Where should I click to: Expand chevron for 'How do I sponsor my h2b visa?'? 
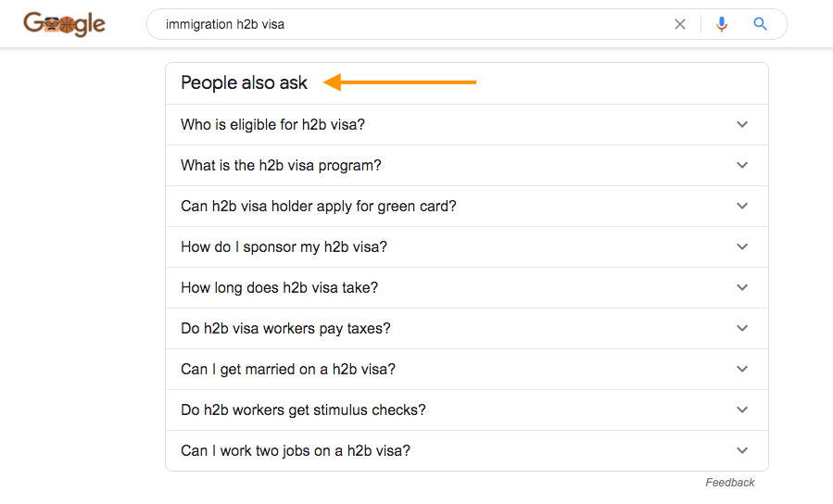click(x=742, y=246)
